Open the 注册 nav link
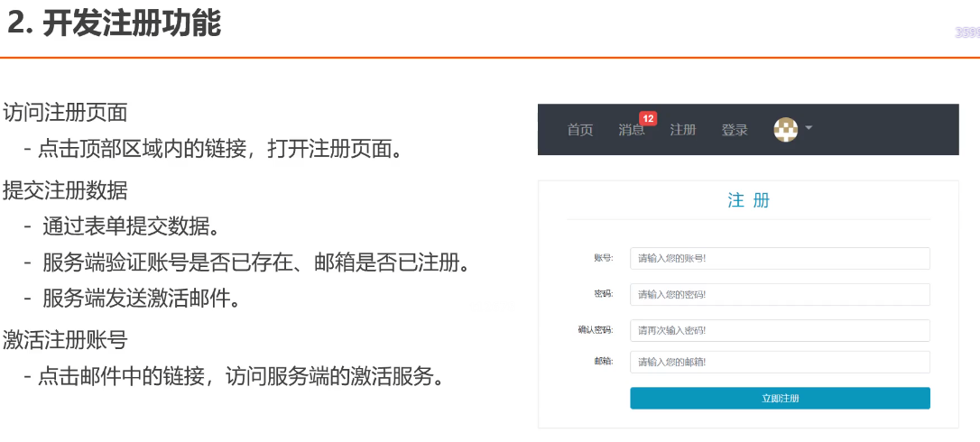The height and width of the screenshot is (442, 980). (x=682, y=130)
